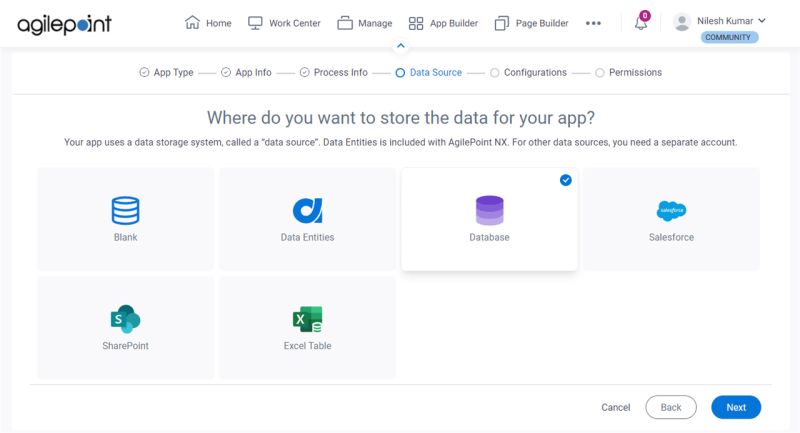Click the COMMUNITY badge
The height and width of the screenshot is (433, 800).
(x=729, y=37)
